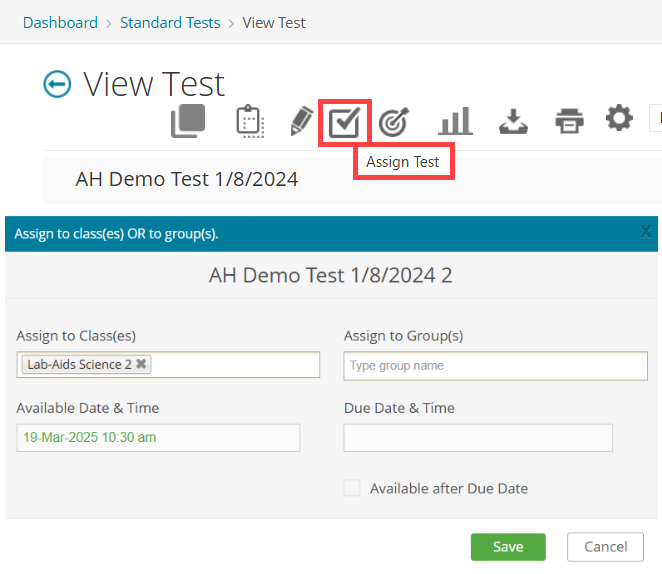Open the bar chart reports icon
Viewport: 662px width, 574px height.
pos(455,121)
